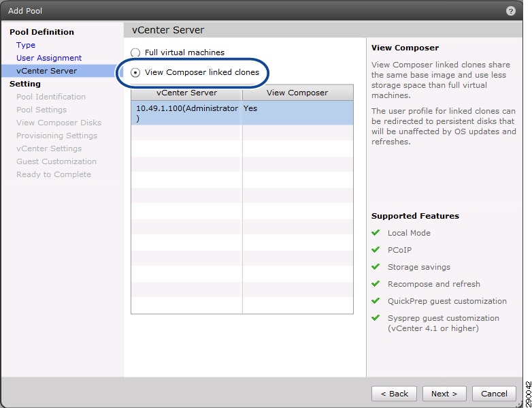
Task: Sort by View Composer column header
Action: pos(297,93)
